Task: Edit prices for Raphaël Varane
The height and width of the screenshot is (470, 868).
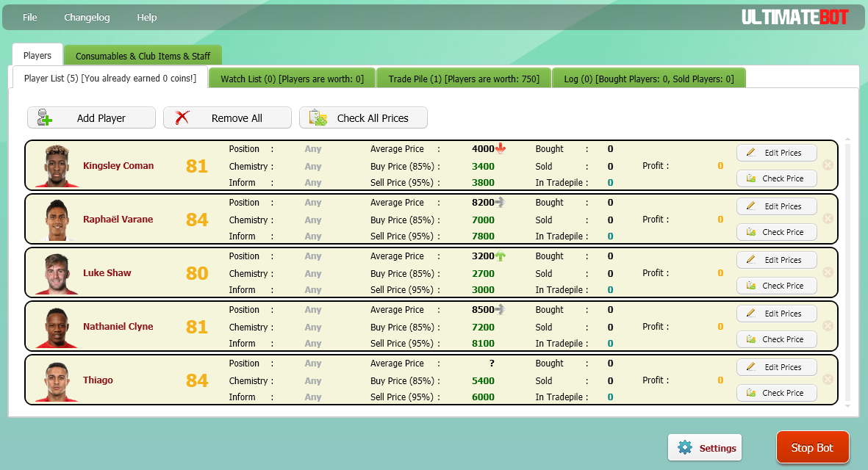Action: 777,206
